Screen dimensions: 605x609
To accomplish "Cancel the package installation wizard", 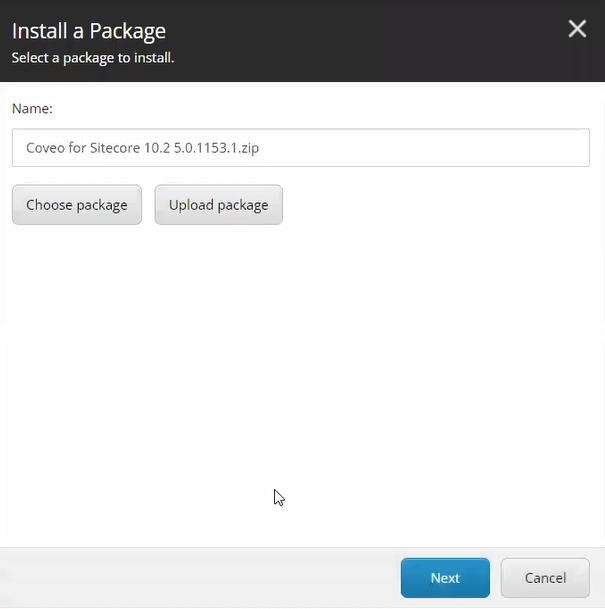I will tap(545, 578).
